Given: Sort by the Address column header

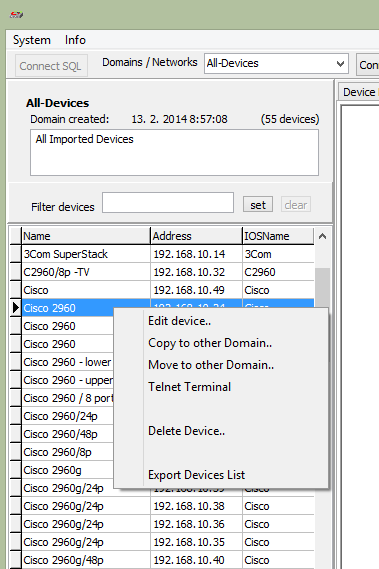Looking at the screenshot, I should pyautogui.click(x=196, y=236).
